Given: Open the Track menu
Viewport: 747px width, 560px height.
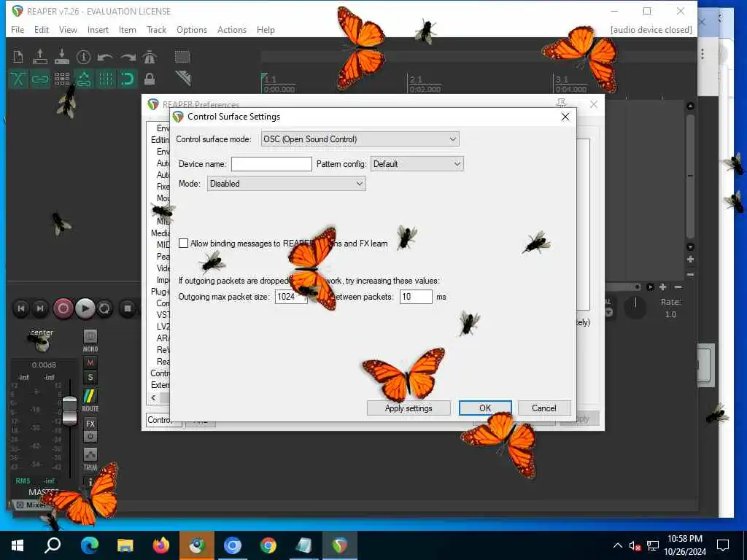Looking at the screenshot, I should pos(156,29).
